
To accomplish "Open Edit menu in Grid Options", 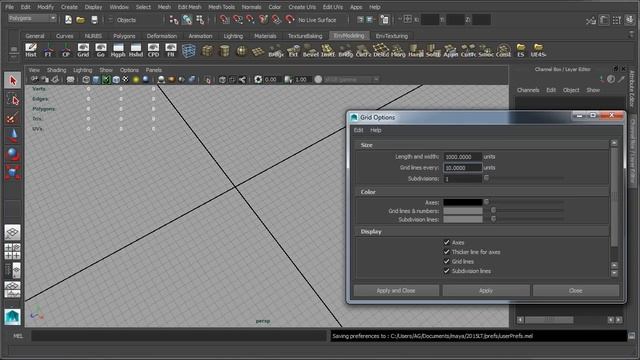I will coord(358,130).
